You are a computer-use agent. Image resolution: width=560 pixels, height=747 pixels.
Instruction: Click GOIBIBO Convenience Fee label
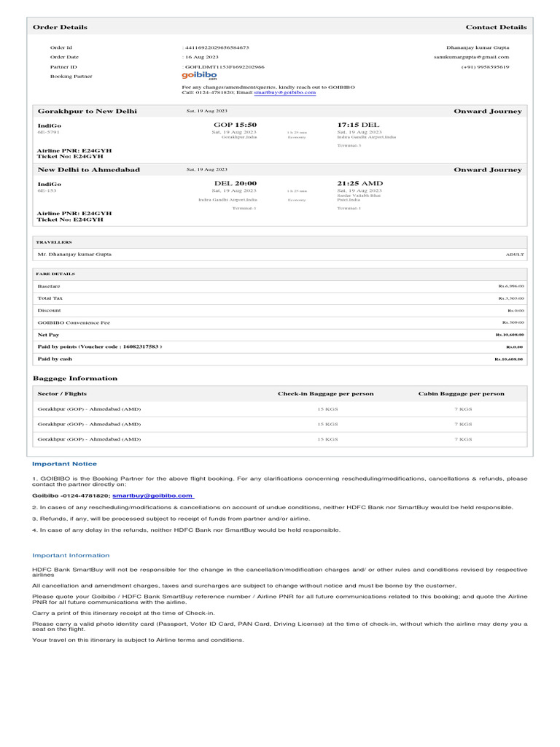74,323
